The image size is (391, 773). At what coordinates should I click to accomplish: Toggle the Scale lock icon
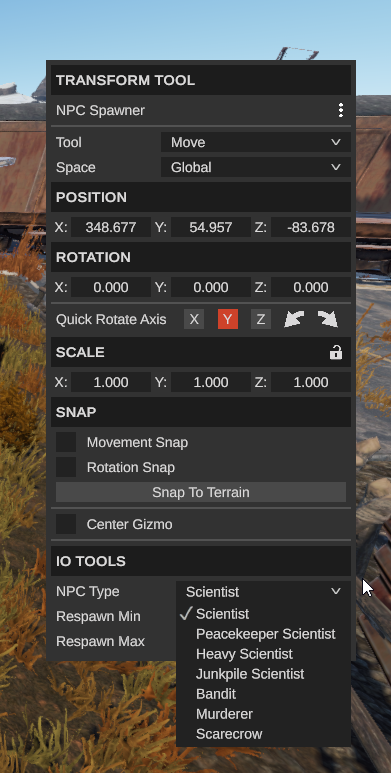[336, 352]
